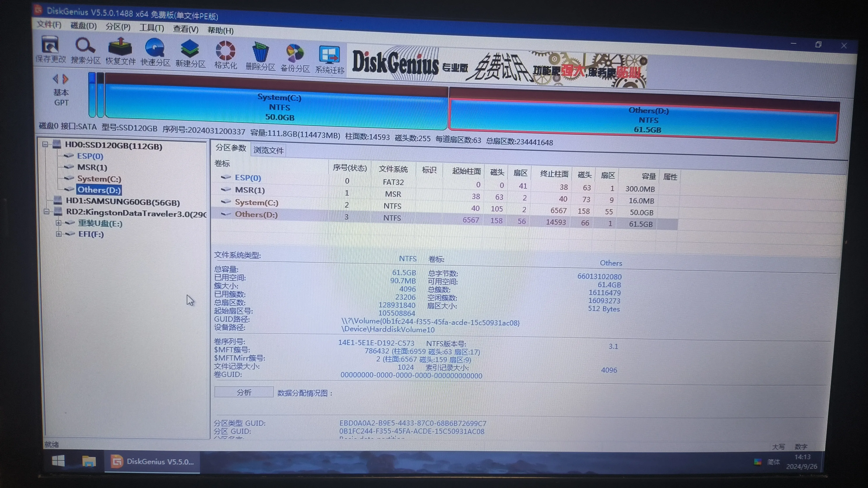This screenshot has height=488, width=868.
Task: Select HD1:SAMSUNG60GB disk in the tree
Action: 123,202
